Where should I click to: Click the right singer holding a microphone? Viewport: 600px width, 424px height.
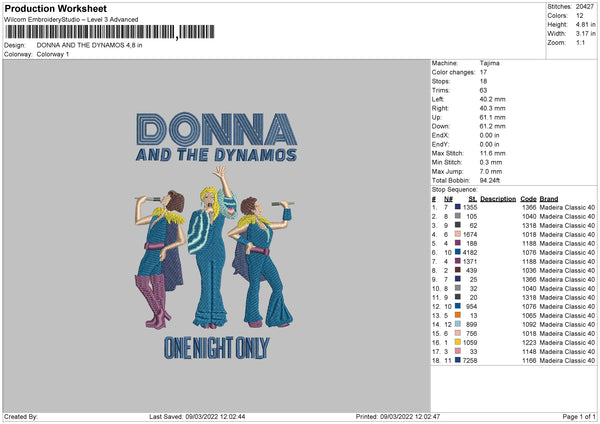[261, 262]
